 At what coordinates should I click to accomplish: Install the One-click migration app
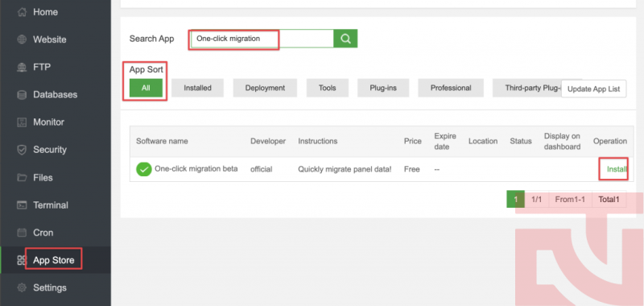(x=617, y=169)
